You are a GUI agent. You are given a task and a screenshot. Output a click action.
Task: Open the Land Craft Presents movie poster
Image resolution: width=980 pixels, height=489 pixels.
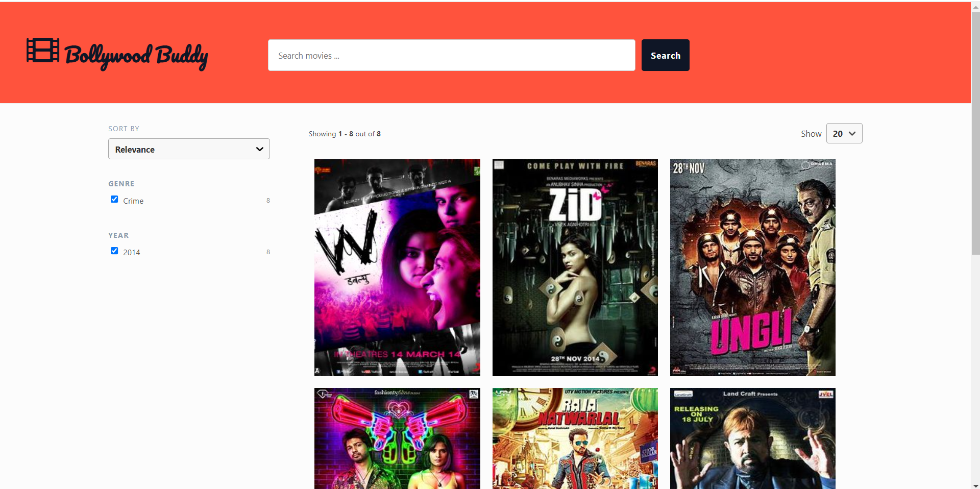tap(752, 438)
